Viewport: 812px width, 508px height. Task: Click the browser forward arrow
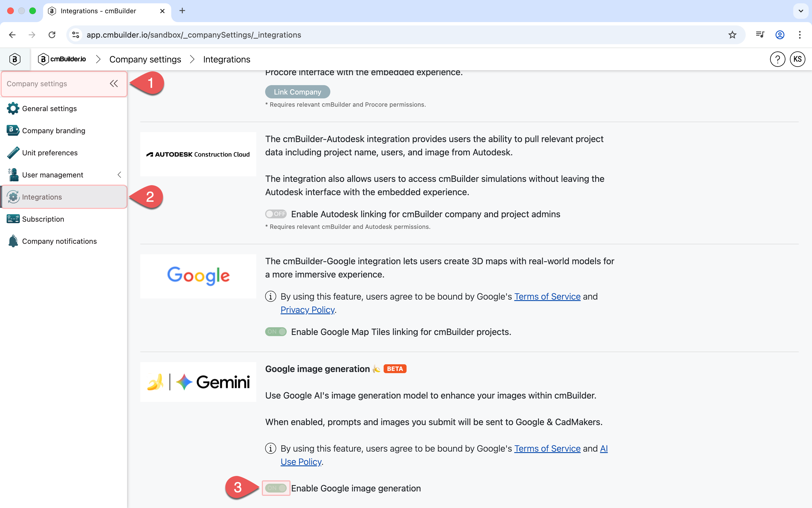pos(32,35)
